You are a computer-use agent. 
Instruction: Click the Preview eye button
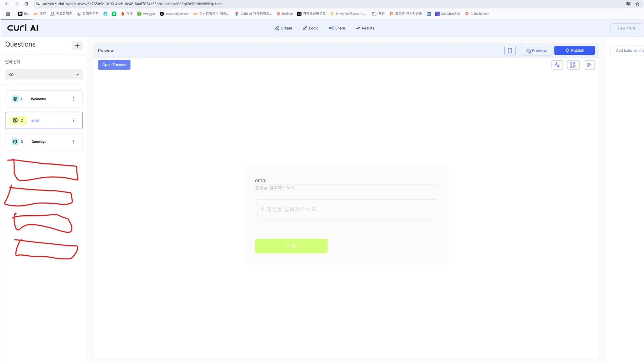[536, 50]
